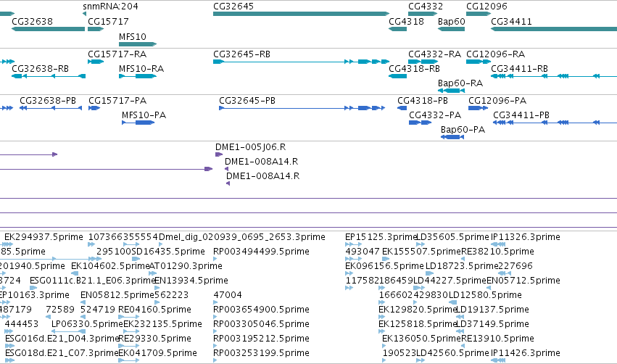Click the CG12096-RA transcript label
The height and width of the screenshot is (364, 617).
pos(496,54)
